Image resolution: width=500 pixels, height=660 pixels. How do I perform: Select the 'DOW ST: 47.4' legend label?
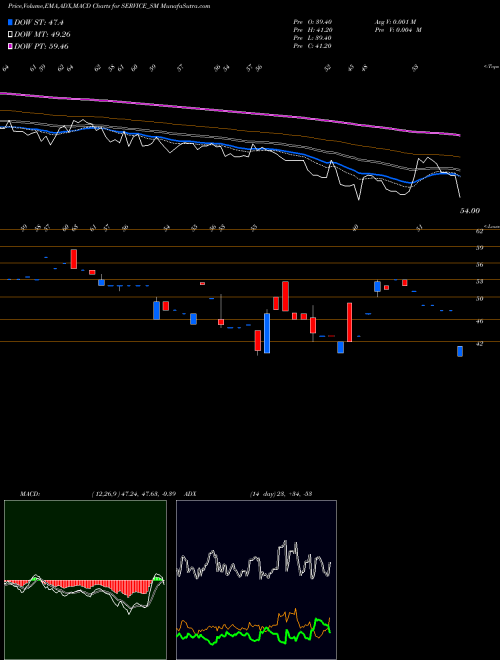[39, 22]
